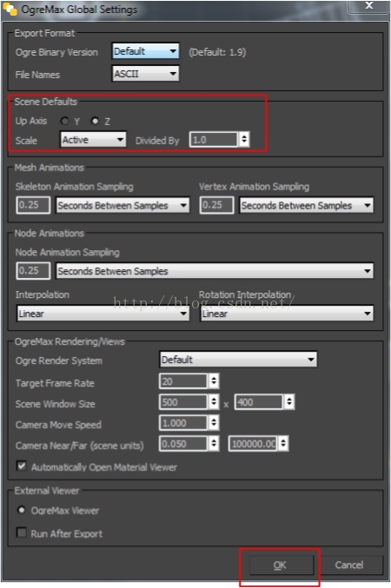391x588 pixels.
Task: Open Vertex Animation sampling type dropdown
Action: [306, 206]
